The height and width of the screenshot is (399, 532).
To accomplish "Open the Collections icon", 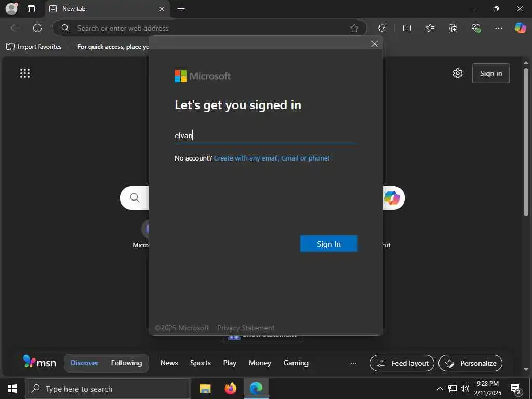I will point(453,28).
